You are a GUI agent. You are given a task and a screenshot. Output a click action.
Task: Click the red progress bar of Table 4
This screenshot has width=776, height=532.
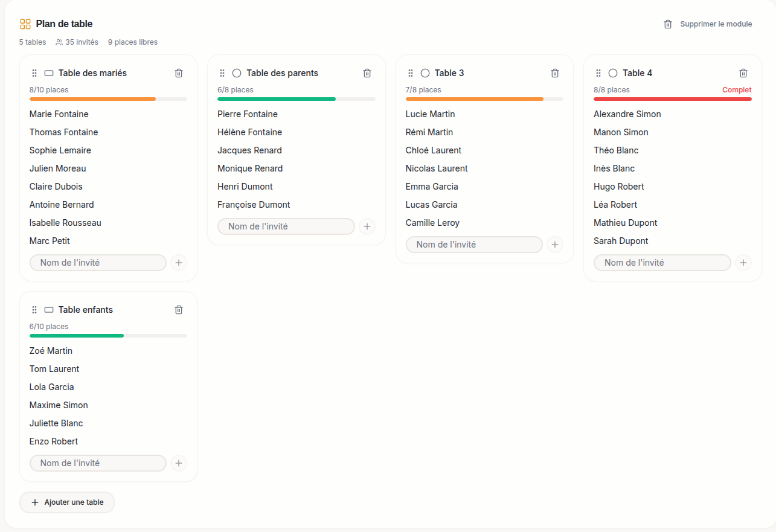click(x=672, y=99)
